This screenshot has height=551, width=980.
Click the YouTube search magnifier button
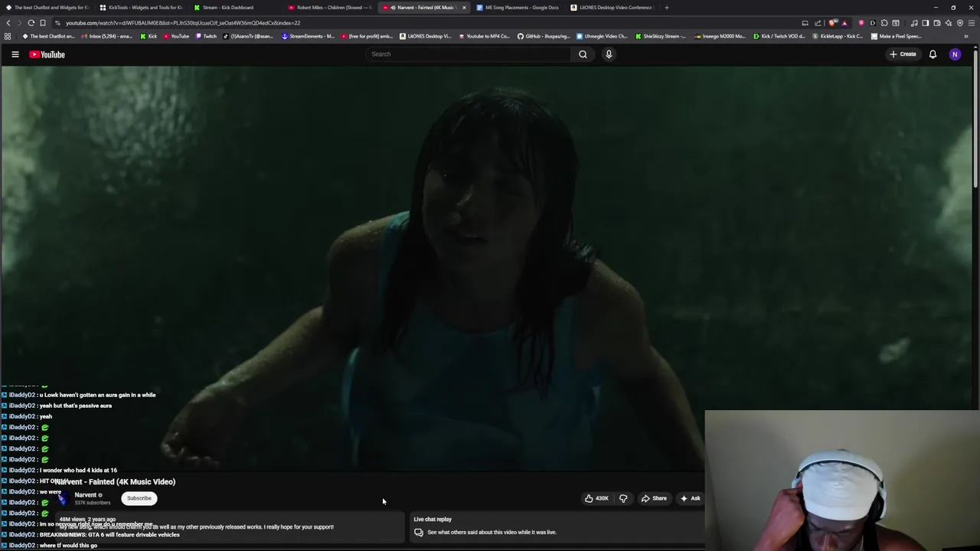click(x=583, y=54)
